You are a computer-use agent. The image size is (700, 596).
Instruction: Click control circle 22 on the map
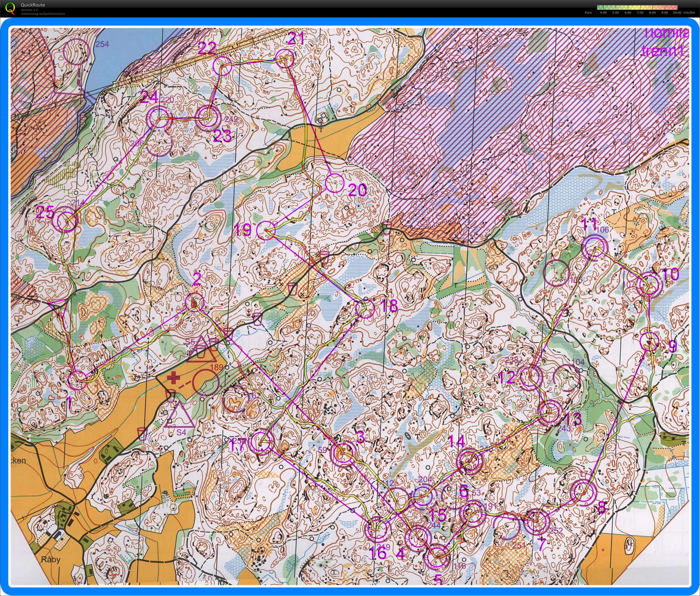223,66
